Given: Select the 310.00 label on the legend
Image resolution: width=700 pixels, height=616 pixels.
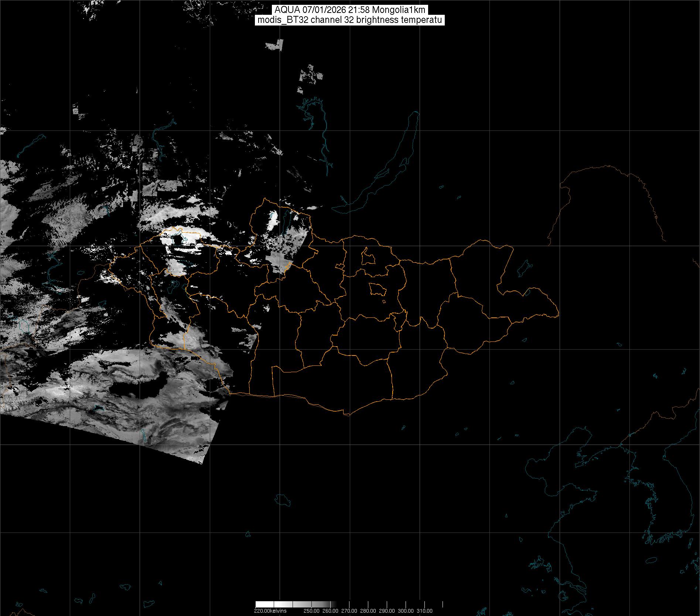Looking at the screenshot, I should 424,611.
